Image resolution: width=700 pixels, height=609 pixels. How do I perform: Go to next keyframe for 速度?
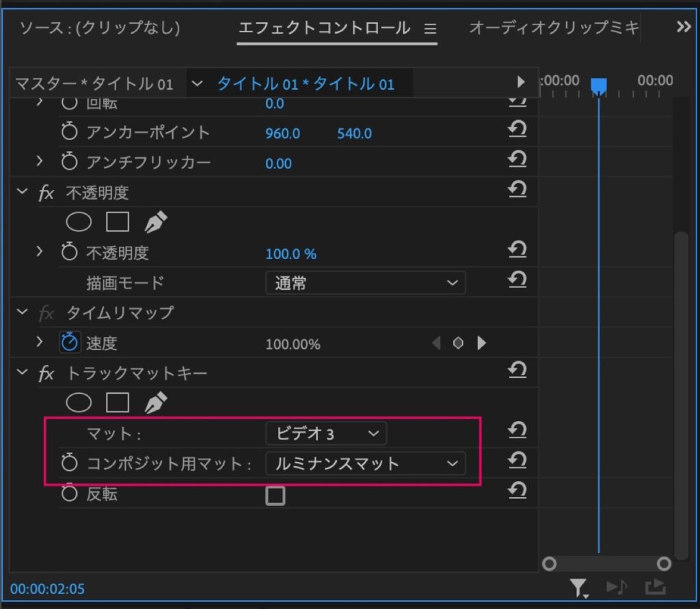pos(481,343)
